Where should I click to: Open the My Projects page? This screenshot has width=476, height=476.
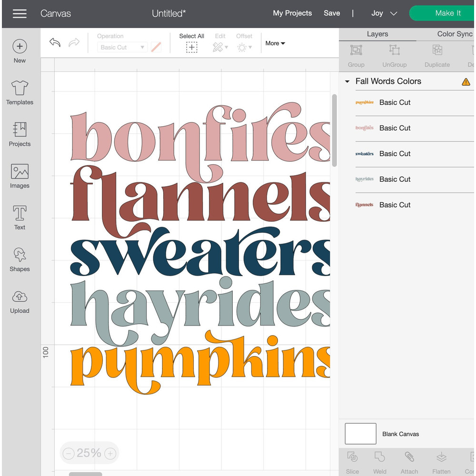point(292,13)
